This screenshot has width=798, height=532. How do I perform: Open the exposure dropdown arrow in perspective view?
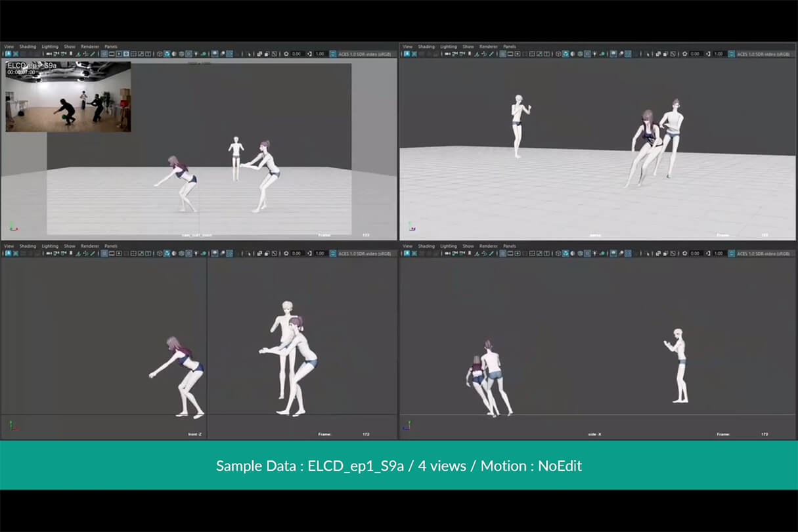click(x=685, y=54)
